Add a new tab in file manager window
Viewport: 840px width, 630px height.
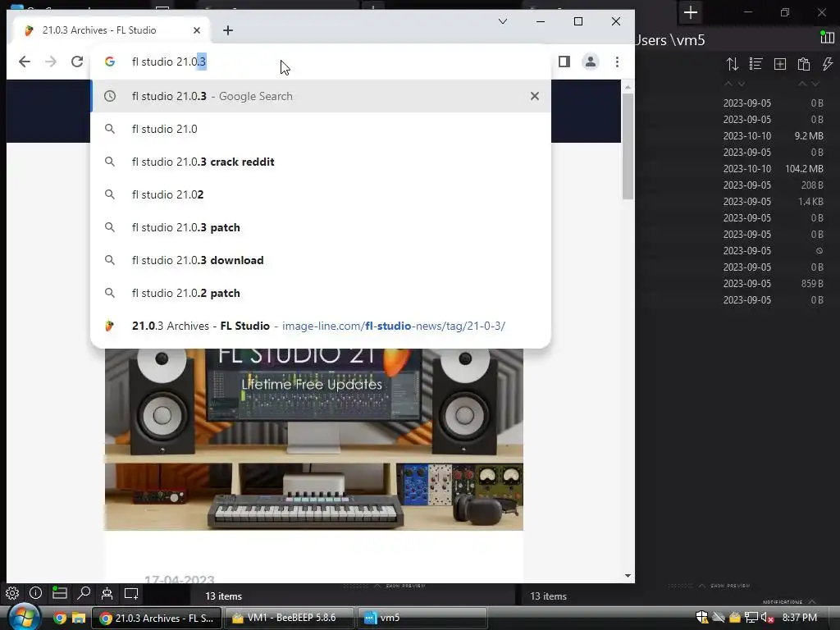tap(691, 12)
